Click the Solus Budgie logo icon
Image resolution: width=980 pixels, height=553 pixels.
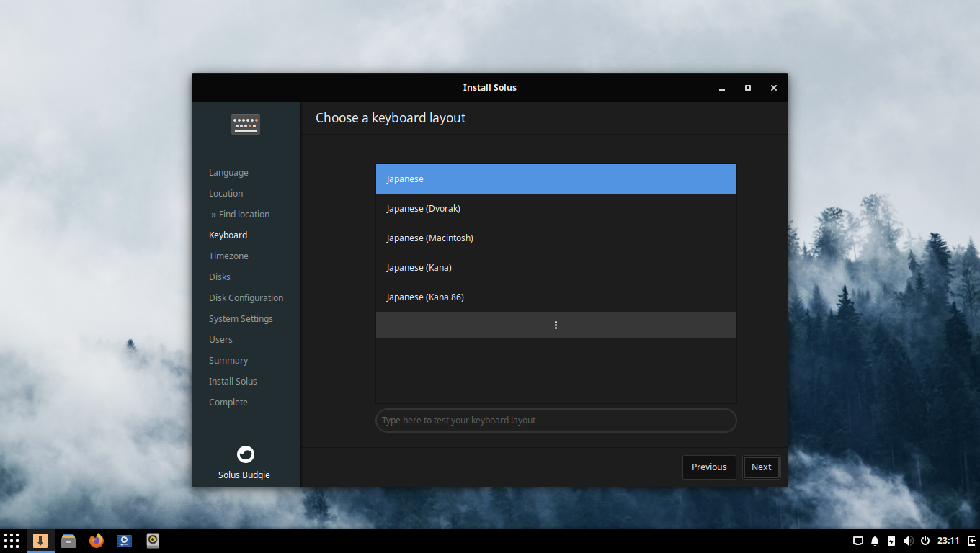(x=246, y=454)
